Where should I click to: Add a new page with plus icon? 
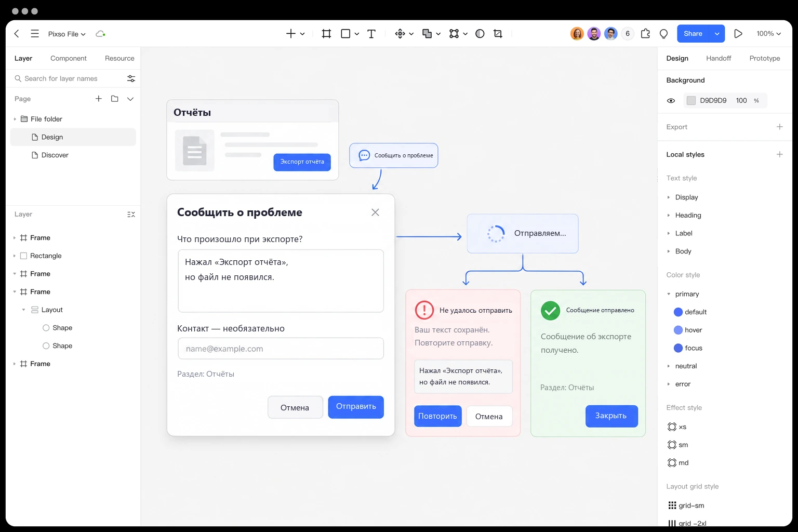tap(98, 99)
